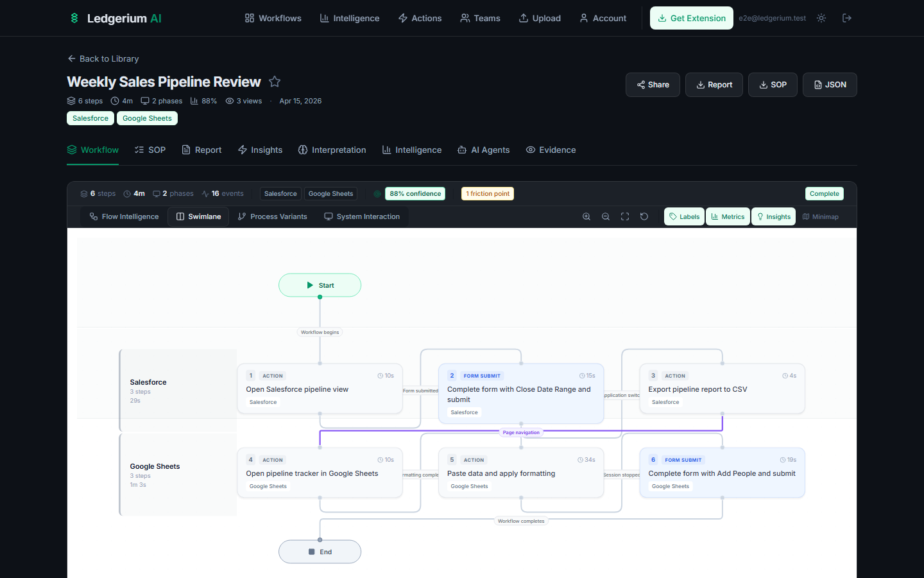Screen dimensions: 924x578
Task: Click the Google Sheets swimlane header
Action: click(x=178, y=475)
